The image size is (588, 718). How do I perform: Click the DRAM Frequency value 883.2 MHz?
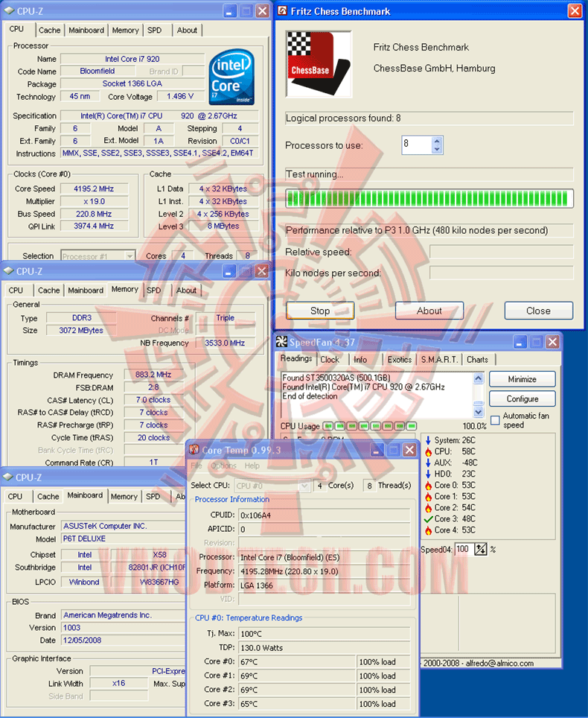[153, 375]
